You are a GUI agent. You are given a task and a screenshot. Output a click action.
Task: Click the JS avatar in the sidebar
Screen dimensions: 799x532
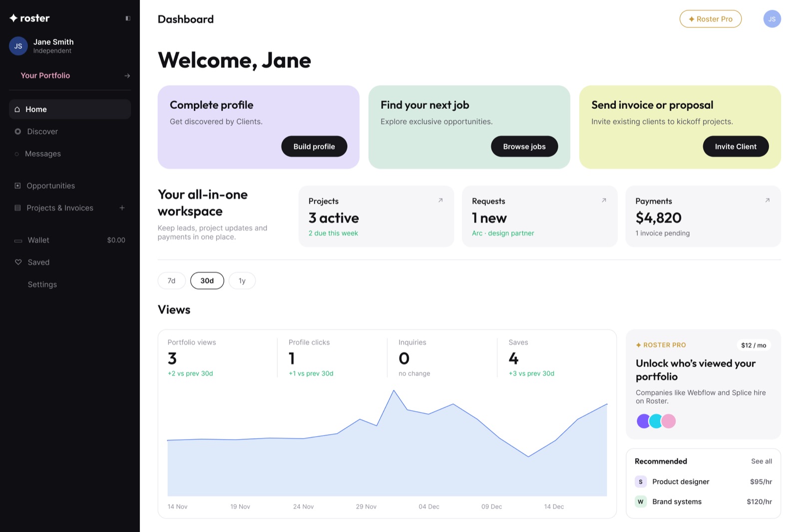18,46
